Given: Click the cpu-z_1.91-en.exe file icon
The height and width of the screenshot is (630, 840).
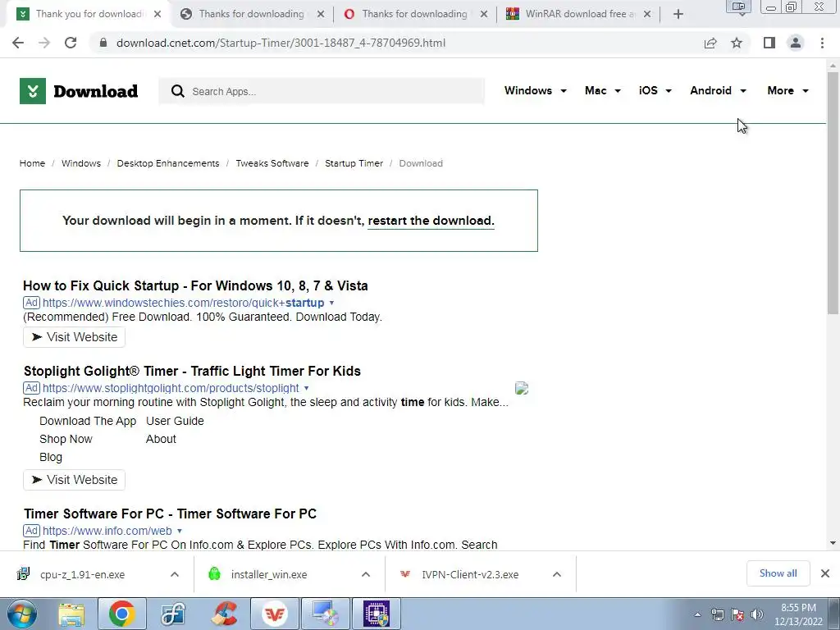Looking at the screenshot, I should click(x=23, y=573).
